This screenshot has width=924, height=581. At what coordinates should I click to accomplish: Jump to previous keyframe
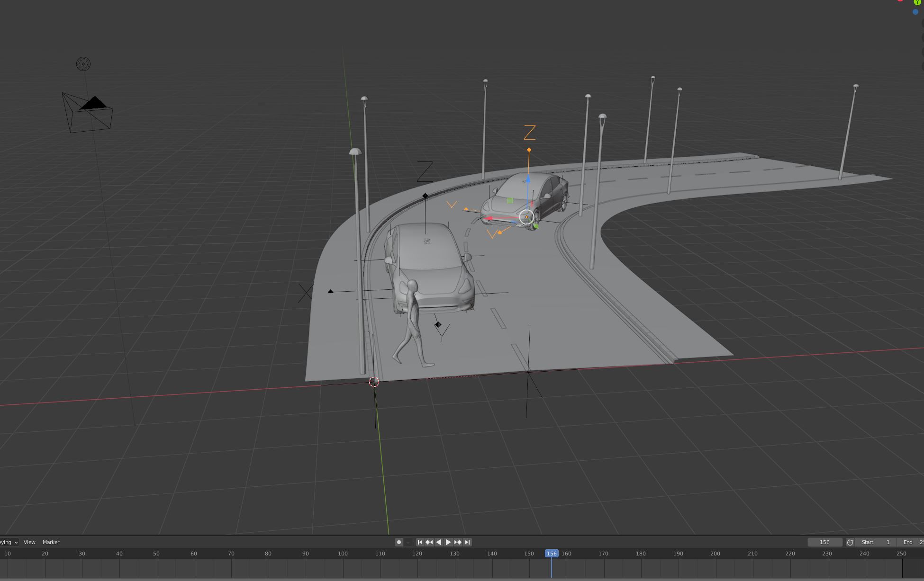point(429,542)
